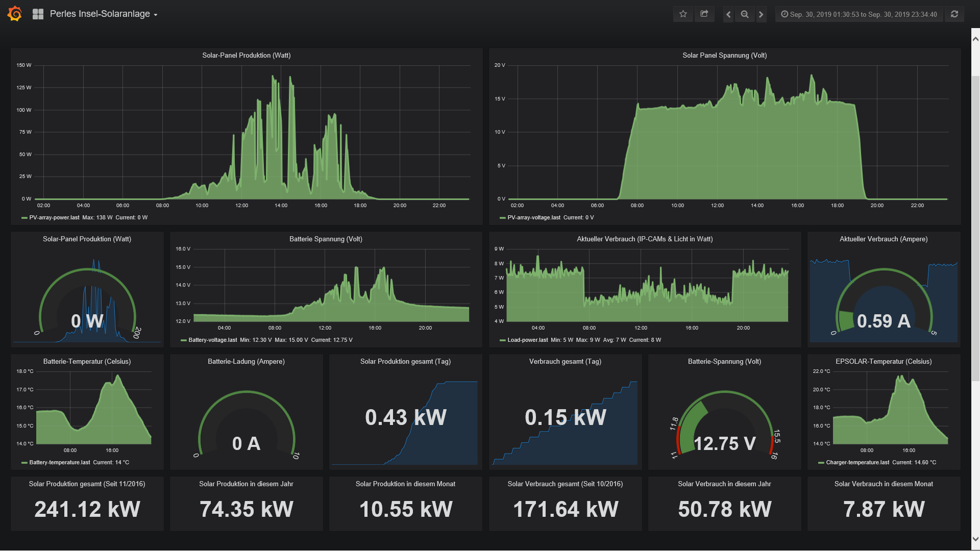Toggle PV-array-voltage.last legend series
The height and width of the screenshot is (551, 980).
[533, 218]
